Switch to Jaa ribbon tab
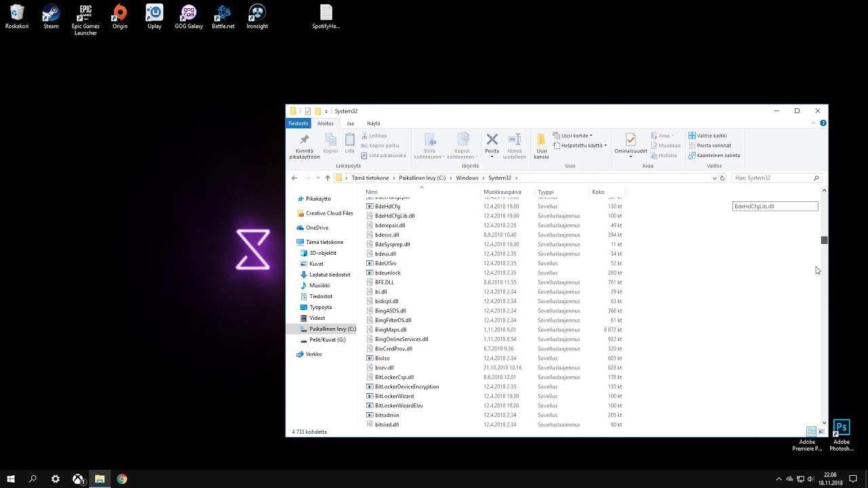Viewport: 868px width, 488px height. (x=350, y=123)
